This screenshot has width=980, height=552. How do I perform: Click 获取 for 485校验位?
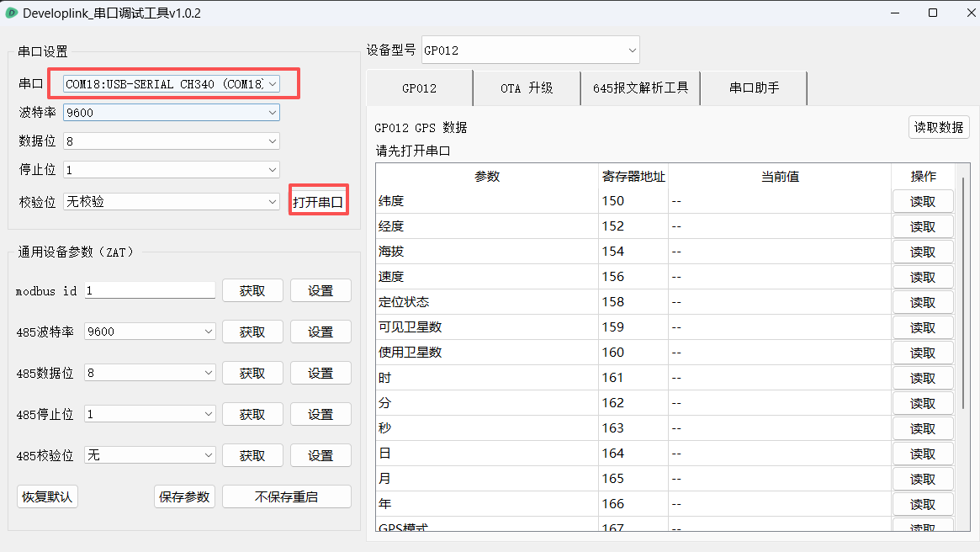tap(252, 456)
